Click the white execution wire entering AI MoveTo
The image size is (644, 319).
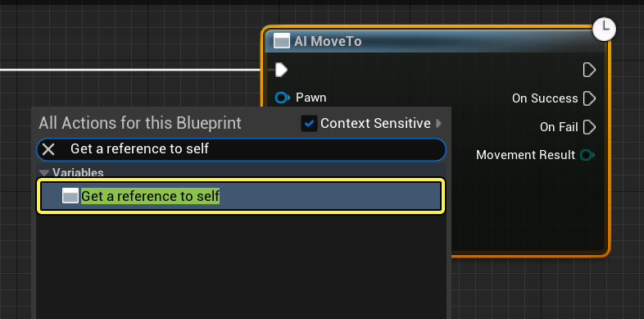(x=131, y=70)
